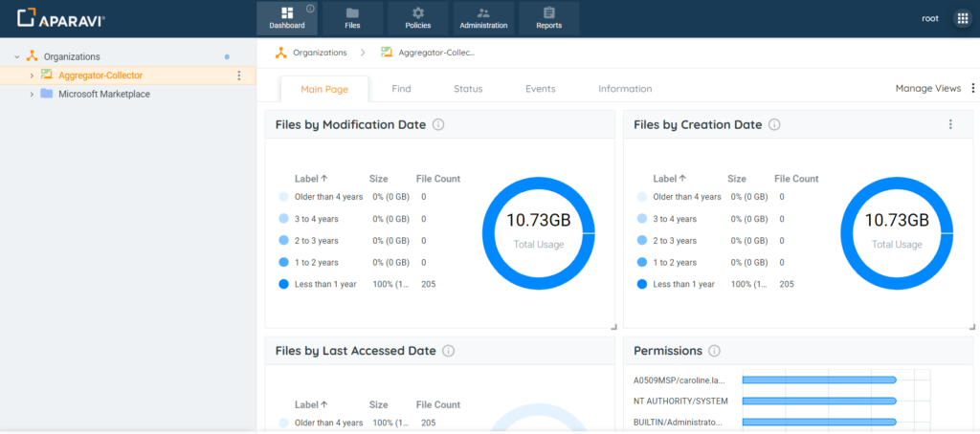Click 'Older than 4 years' swatch in Modification Date

pyautogui.click(x=283, y=197)
